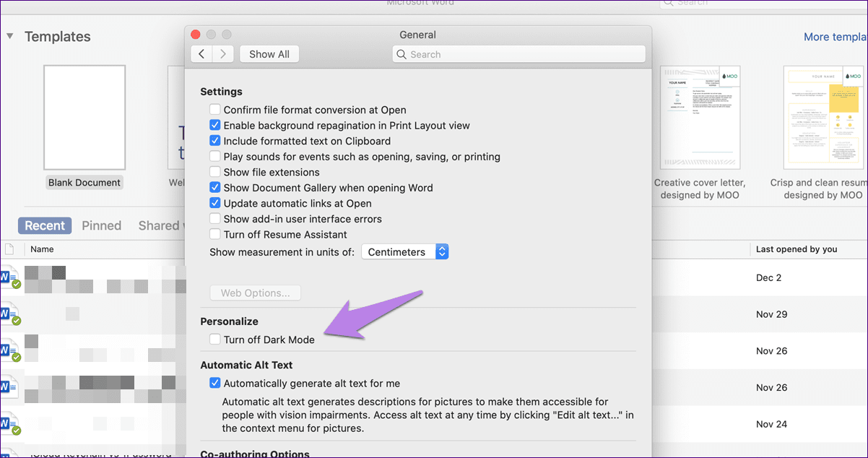This screenshot has height=458, width=868.
Task: Uncheck Include formatted text on Clipboard
Action: [x=215, y=141]
